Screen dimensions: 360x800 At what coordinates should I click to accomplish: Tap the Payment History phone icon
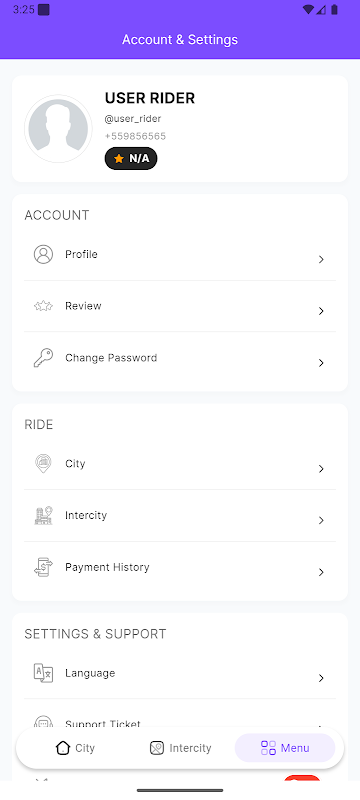tap(43, 567)
